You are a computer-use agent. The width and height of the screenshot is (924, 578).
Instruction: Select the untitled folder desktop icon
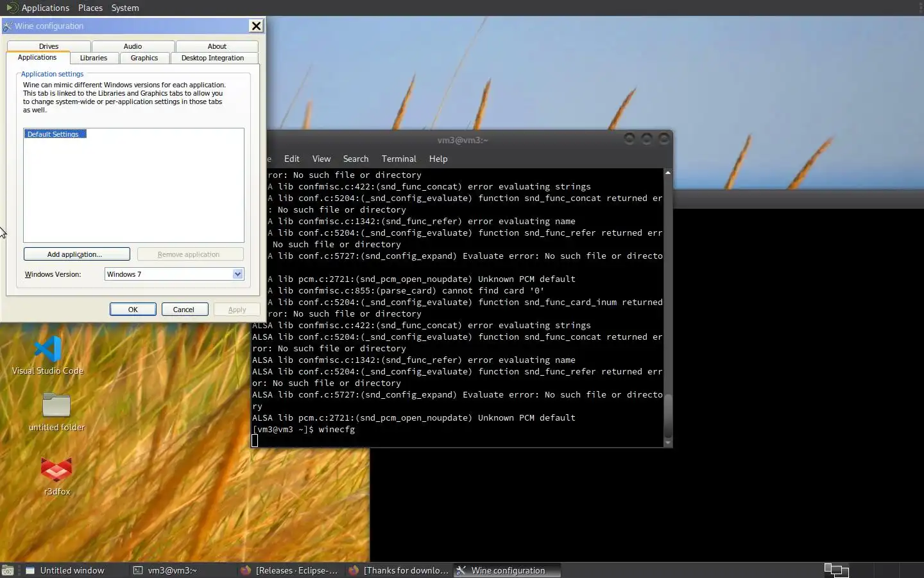[x=56, y=412]
